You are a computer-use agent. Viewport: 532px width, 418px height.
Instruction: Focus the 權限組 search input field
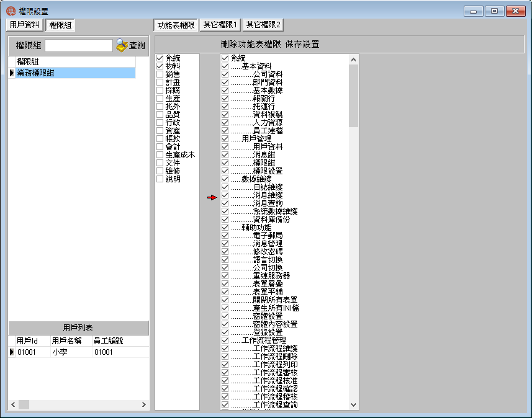pyautogui.click(x=79, y=45)
